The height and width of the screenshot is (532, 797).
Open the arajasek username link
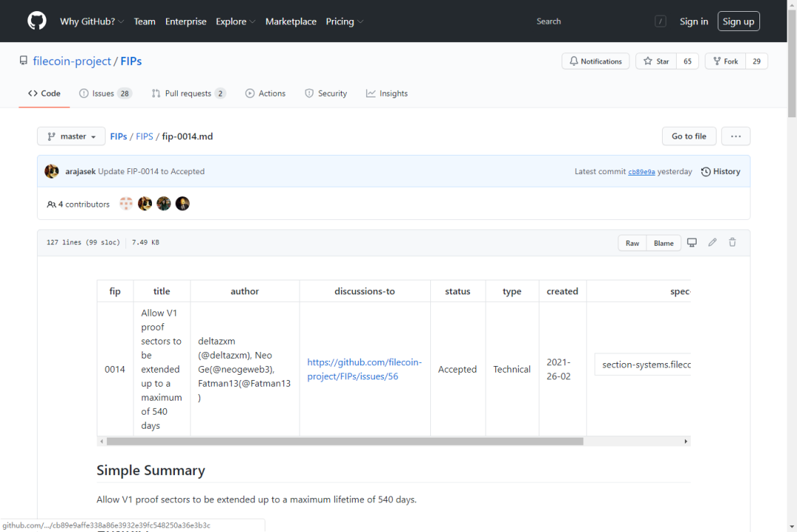point(80,171)
